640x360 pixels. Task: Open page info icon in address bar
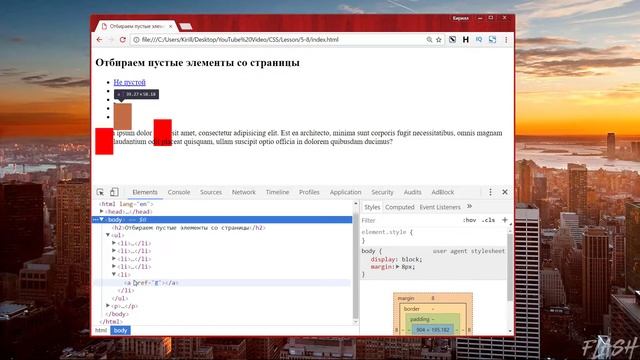tap(136, 40)
